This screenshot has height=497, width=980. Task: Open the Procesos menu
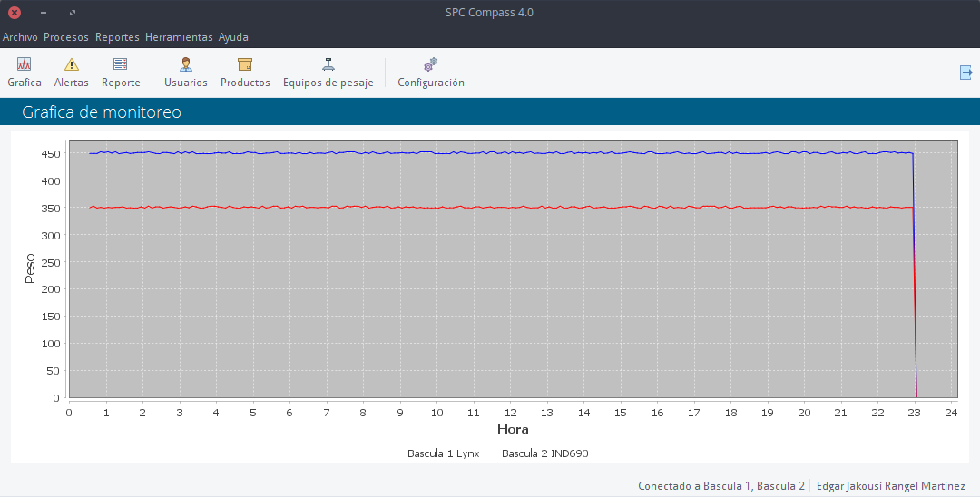pos(65,37)
